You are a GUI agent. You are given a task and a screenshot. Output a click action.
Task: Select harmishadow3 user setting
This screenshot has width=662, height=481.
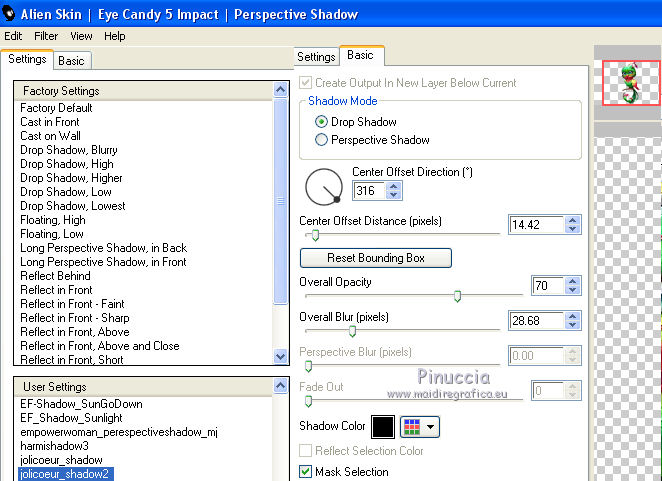(x=54, y=446)
